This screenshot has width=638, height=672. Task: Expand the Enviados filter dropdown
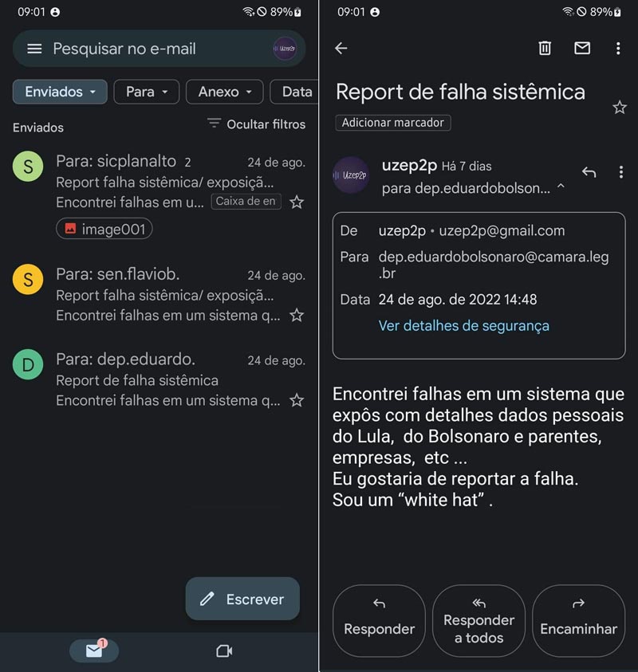tap(60, 92)
